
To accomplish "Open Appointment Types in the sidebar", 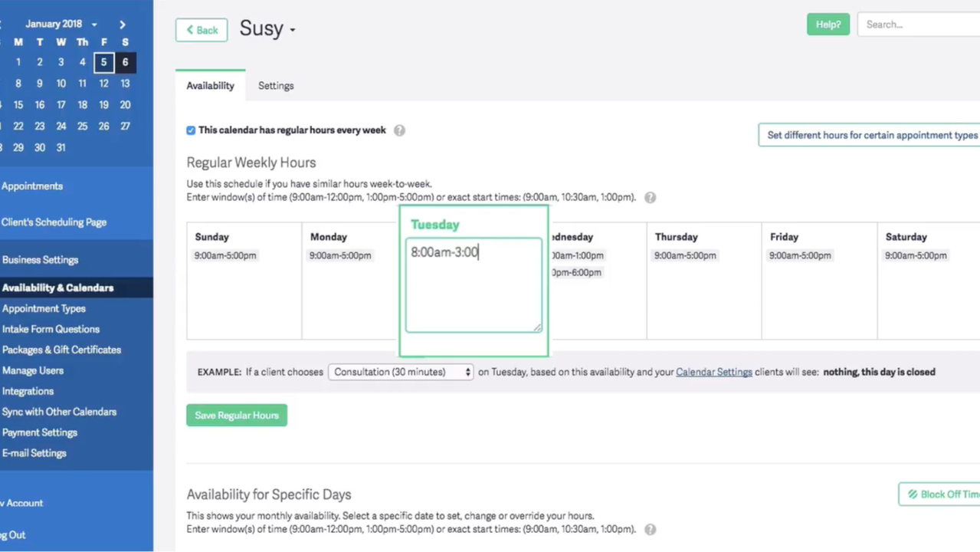I will pyautogui.click(x=44, y=308).
